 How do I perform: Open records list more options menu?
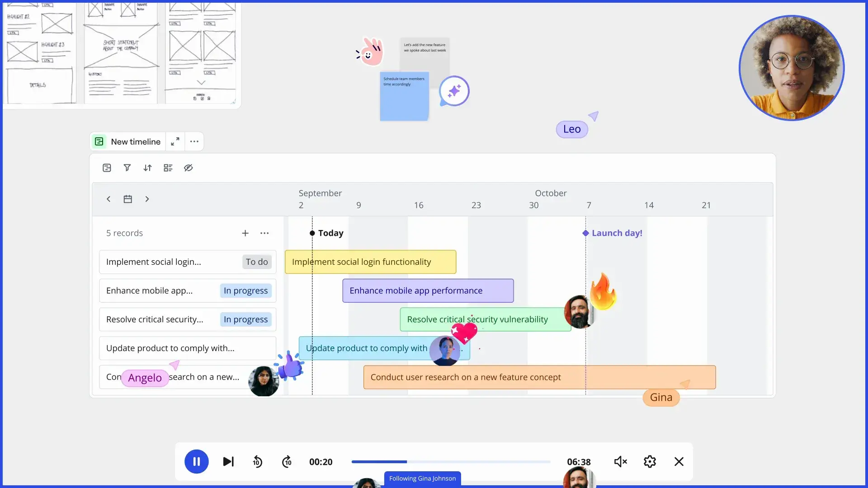(264, 233)
